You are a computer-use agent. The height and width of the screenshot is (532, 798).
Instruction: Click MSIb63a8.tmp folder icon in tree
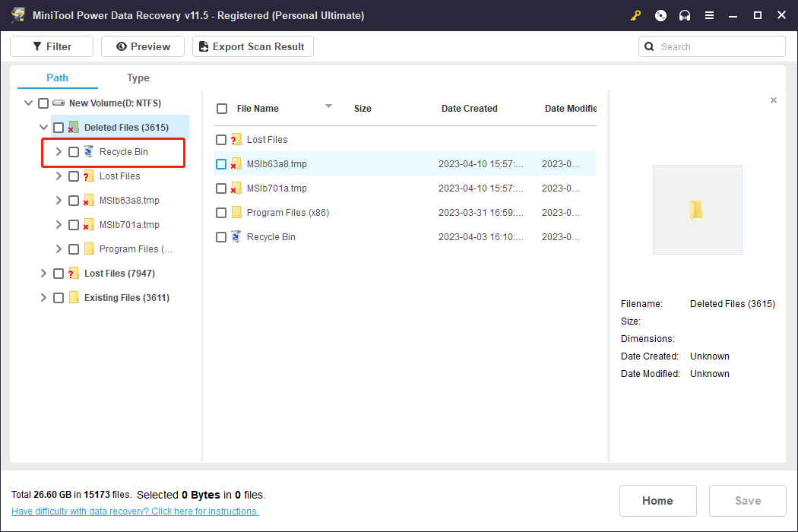click(x=89, y=201)
